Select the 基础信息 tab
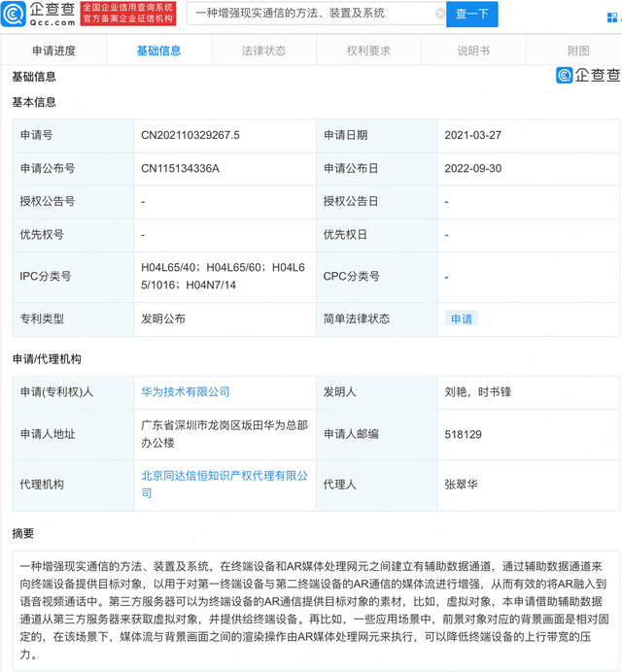This screenshot has height=672, width=622. click(157, 50)
